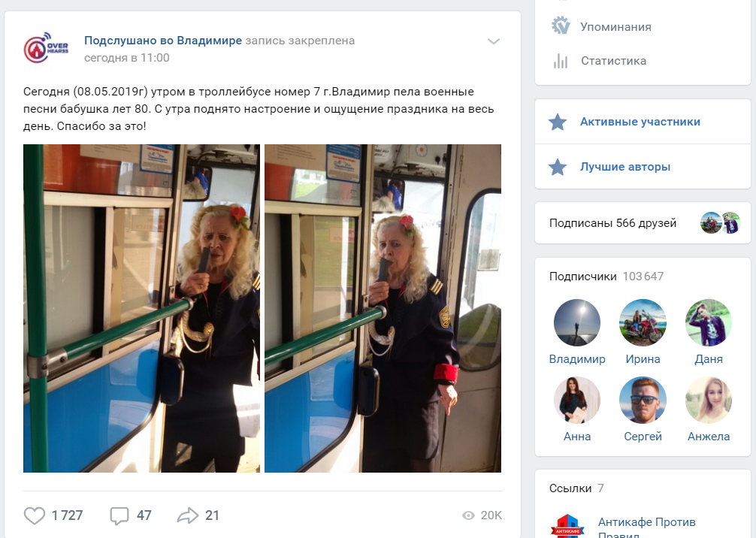Open the left trolleybus photo
The width and height of the screenshot is (756, 538).
(x=141, y=308)
